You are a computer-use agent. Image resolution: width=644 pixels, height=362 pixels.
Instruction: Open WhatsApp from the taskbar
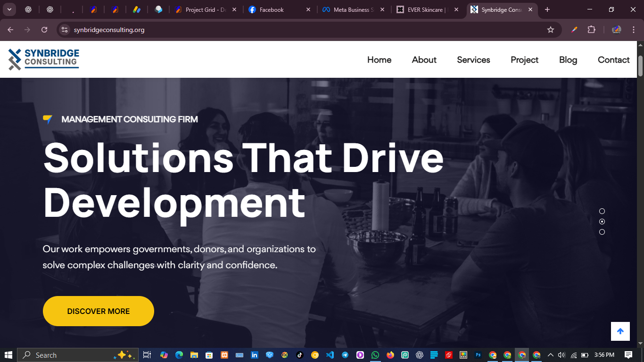[x=375, y=354]
